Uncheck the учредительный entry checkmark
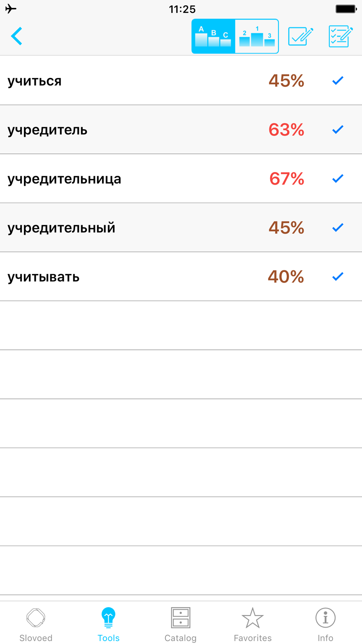Image resolution: width=362 pixels, height=644 pixels. 338,227
